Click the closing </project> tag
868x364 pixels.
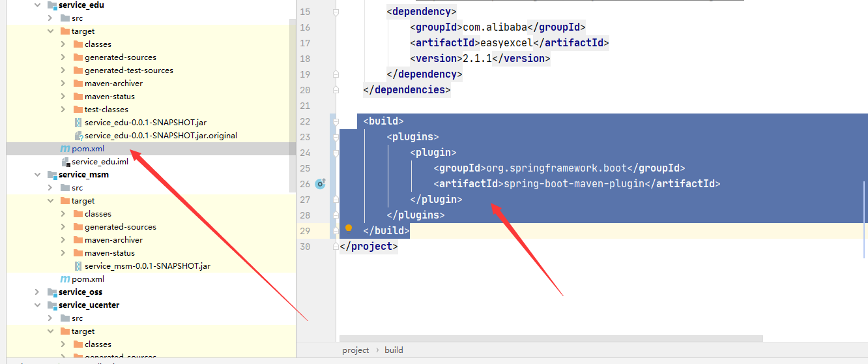tap(369, 247)
